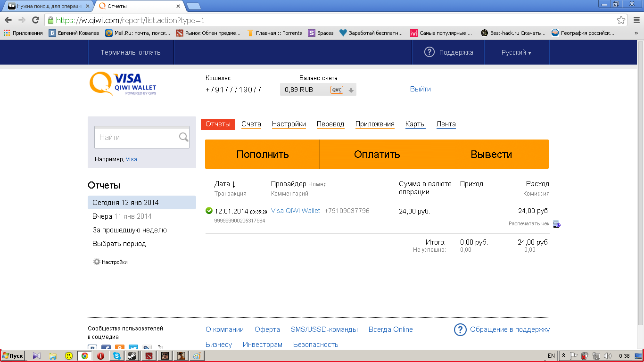Screen dimensions: 644x362
Task: Open the Главная :: Torrents bookmark
Action: tap(274, 33)
